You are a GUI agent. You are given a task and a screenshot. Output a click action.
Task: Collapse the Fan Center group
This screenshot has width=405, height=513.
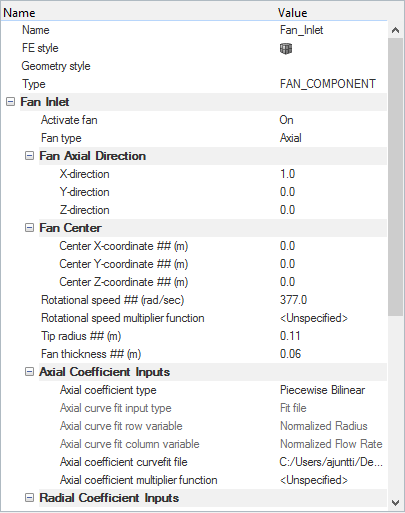(x=29, y=228)
